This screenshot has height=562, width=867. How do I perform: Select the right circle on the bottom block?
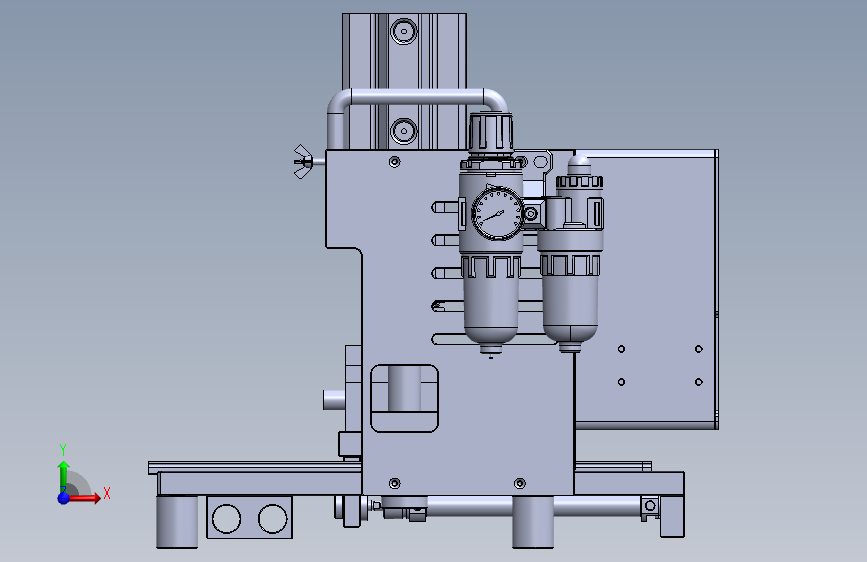(x=273, y=519)
